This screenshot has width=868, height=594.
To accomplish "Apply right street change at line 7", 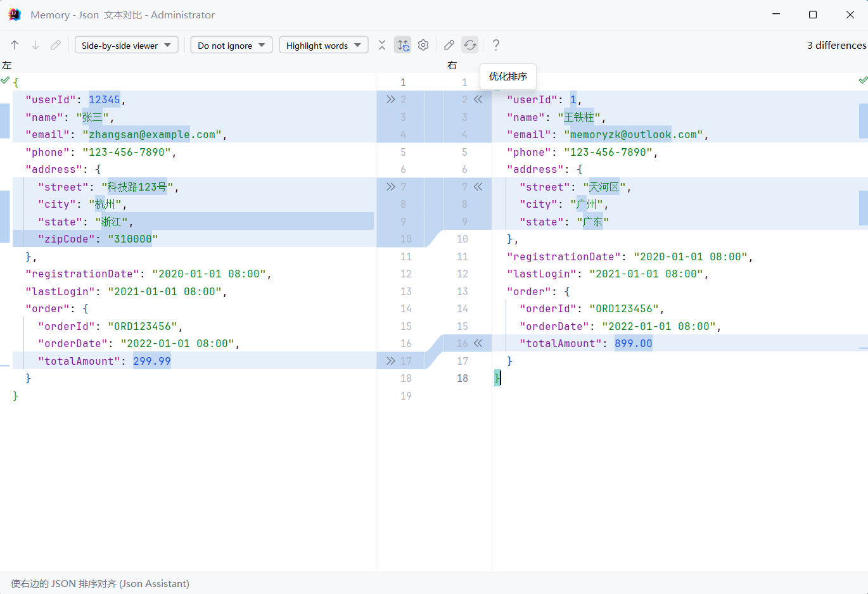I will tap(478, 187).
